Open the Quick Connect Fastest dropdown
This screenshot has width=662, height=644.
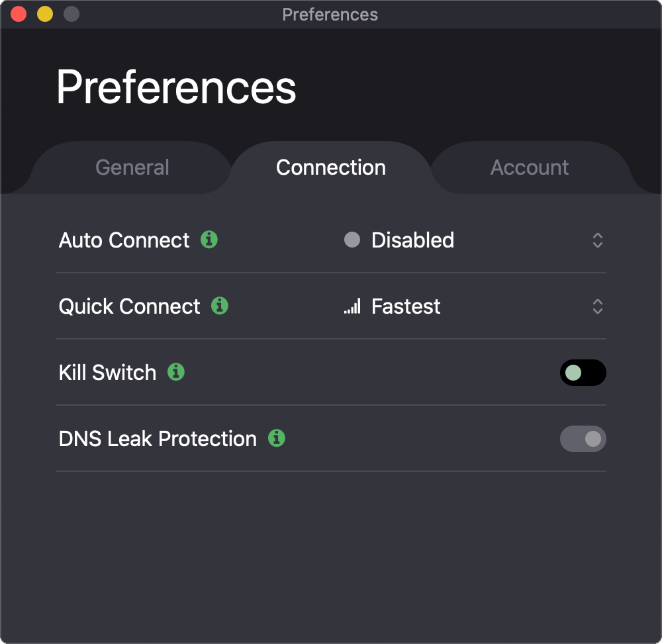474,306
